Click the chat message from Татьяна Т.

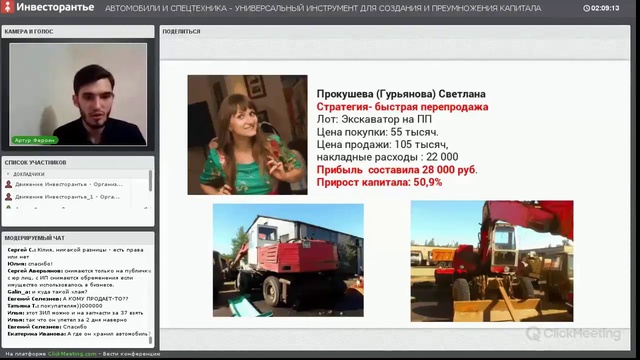[x=55, y=306]
